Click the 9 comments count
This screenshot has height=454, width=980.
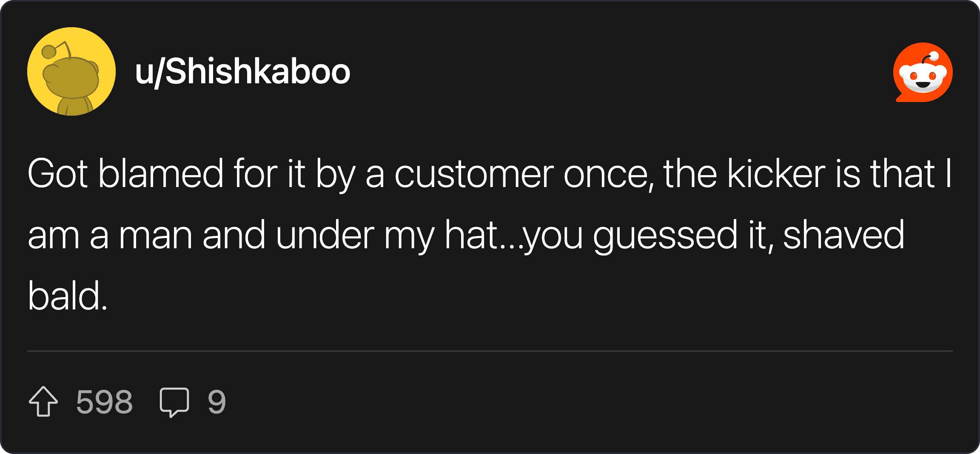(217, 402)
